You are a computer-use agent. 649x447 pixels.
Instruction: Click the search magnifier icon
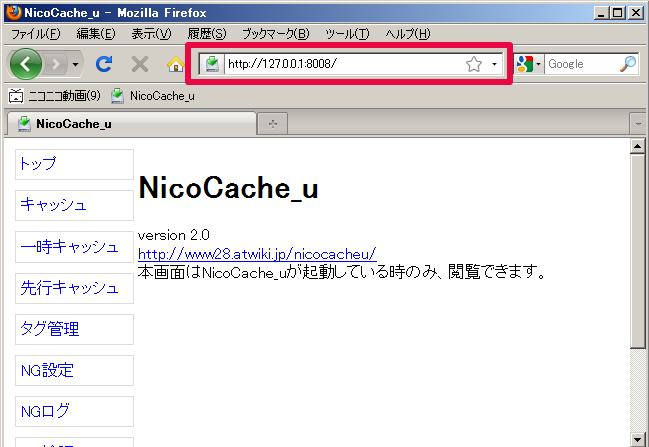pos(627,64)
